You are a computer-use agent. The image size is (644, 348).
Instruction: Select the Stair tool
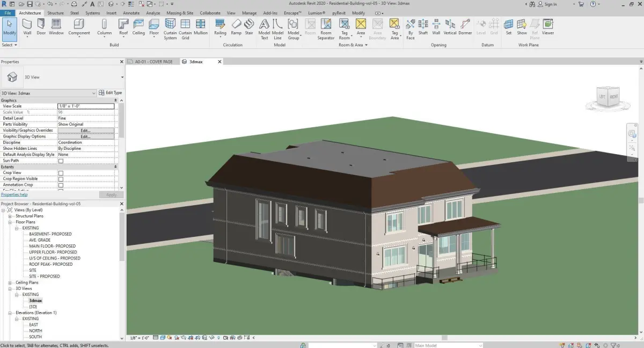[249, 27]
